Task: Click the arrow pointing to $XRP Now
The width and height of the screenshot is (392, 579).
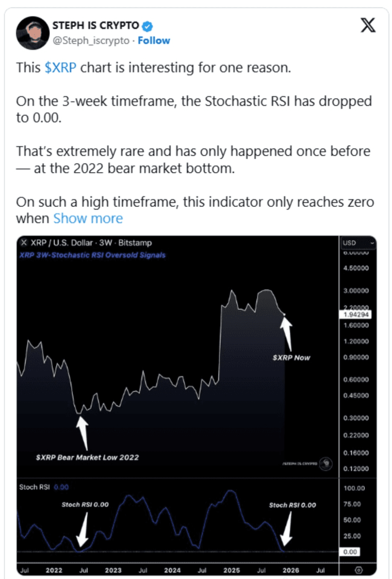Action: click(x=287, y=333)
